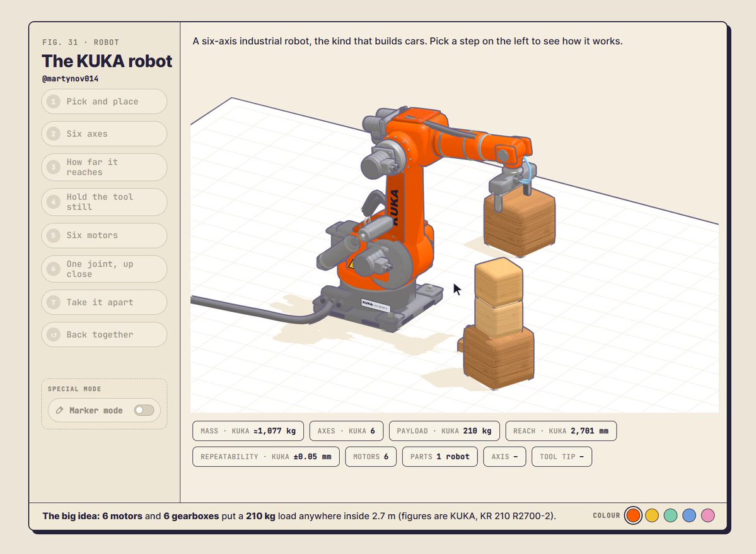Viewport: 756px width, 554px height.
Task: Select the green colour swatch
Action: click(x=671, y=516)
